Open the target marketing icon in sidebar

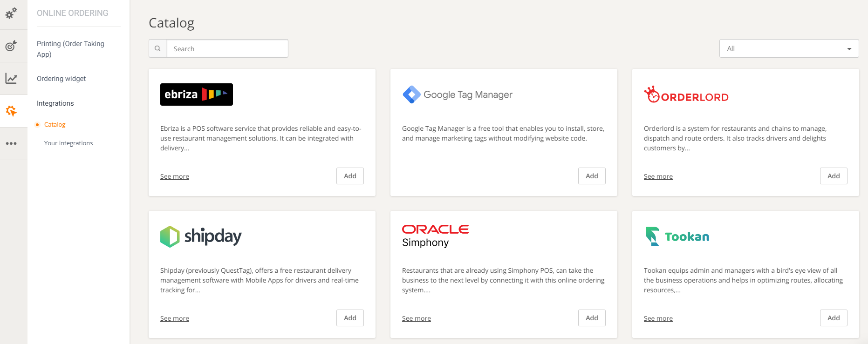tap(11, 46)
